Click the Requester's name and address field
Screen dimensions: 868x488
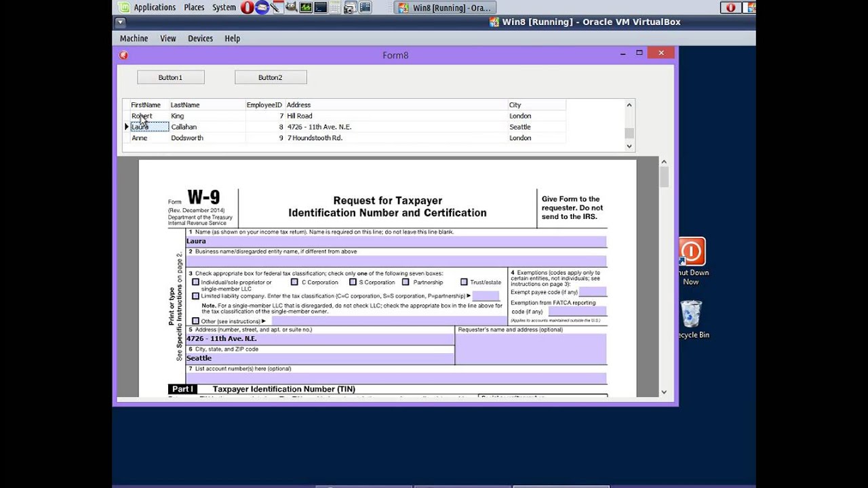tap(531, 349)
